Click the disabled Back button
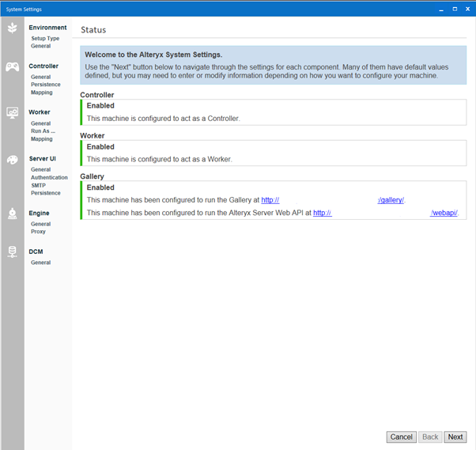This screenshot has height=450, width=476. click(430, 437)
